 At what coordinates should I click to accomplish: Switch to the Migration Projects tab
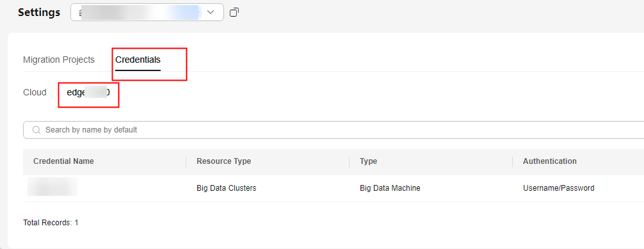click(59, 60)
